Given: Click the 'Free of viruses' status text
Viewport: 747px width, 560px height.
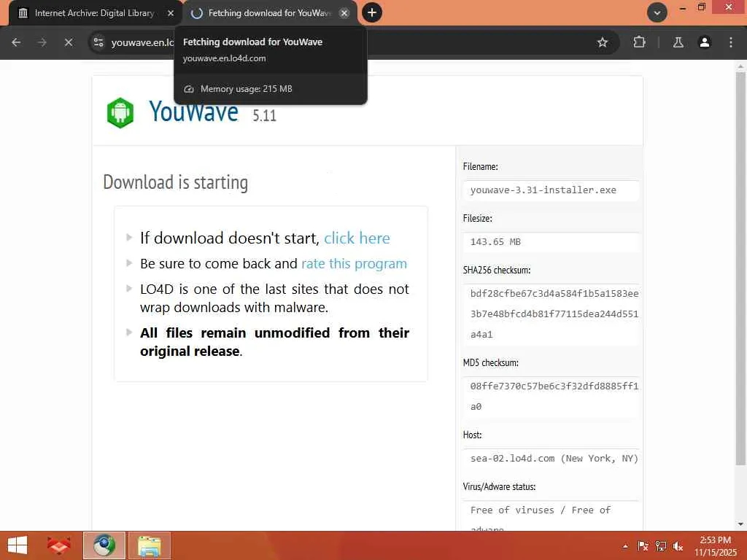Looking at the screenshot, I should [541, 510].
